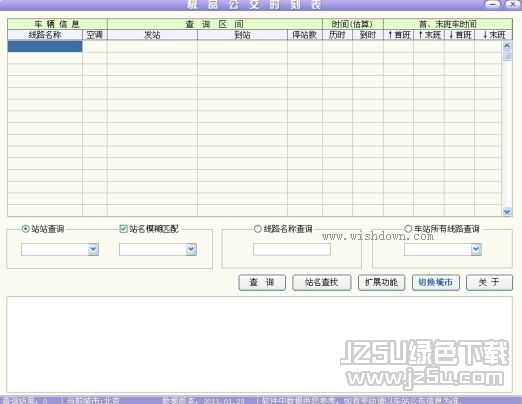Click the 首、末班车时间 group header
The width and height of the screenshot is (522, 404).
point(448,24)
